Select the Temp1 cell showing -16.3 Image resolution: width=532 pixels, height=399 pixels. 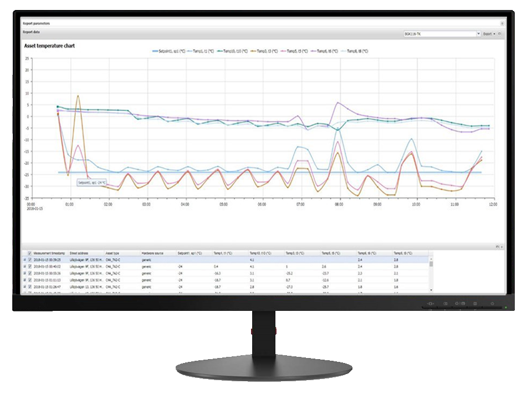click(x=217, y=273)
